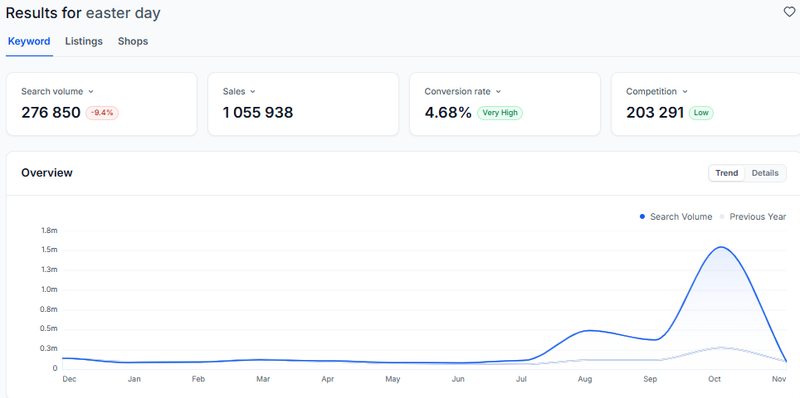The height and width of the screenshot is (398, 800).
Task: Open the Listings tab
Action: pos(84,41)
